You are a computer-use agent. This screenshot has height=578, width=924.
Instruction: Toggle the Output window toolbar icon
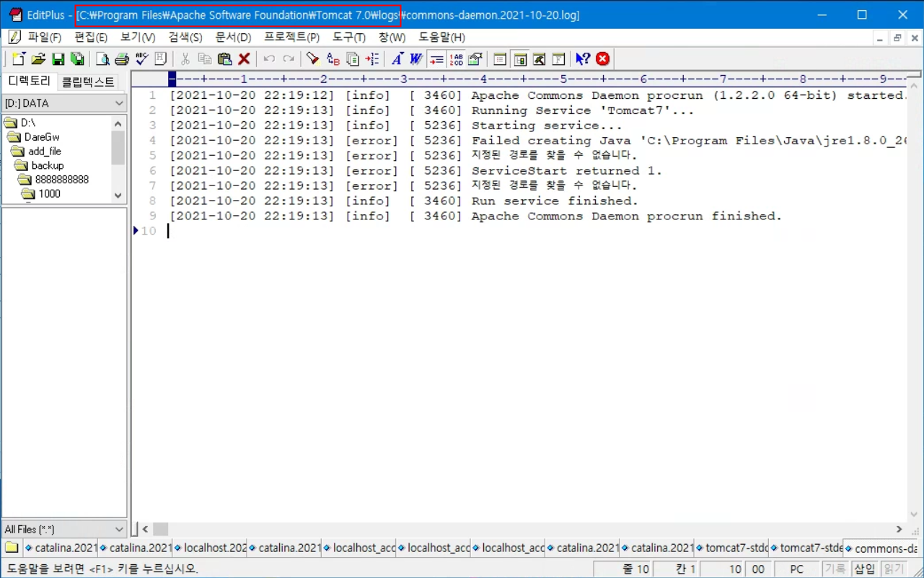(539, 59)
